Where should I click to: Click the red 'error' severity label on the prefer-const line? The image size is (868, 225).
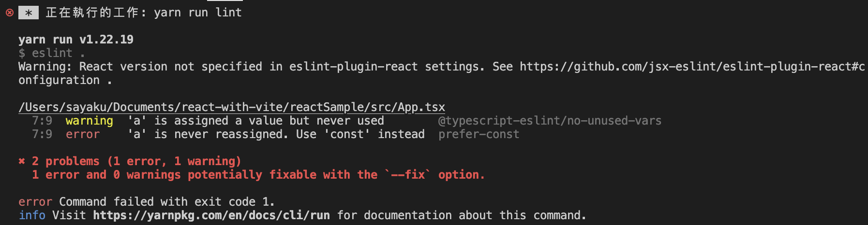[x=83, y=134]
